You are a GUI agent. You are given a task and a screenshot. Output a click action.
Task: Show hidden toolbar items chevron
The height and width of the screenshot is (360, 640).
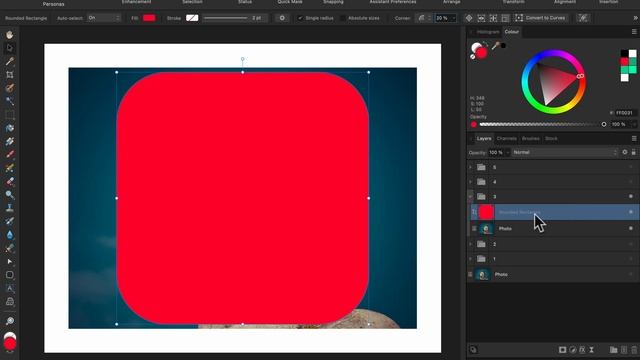pyautogui.click(x=635, y=18)
